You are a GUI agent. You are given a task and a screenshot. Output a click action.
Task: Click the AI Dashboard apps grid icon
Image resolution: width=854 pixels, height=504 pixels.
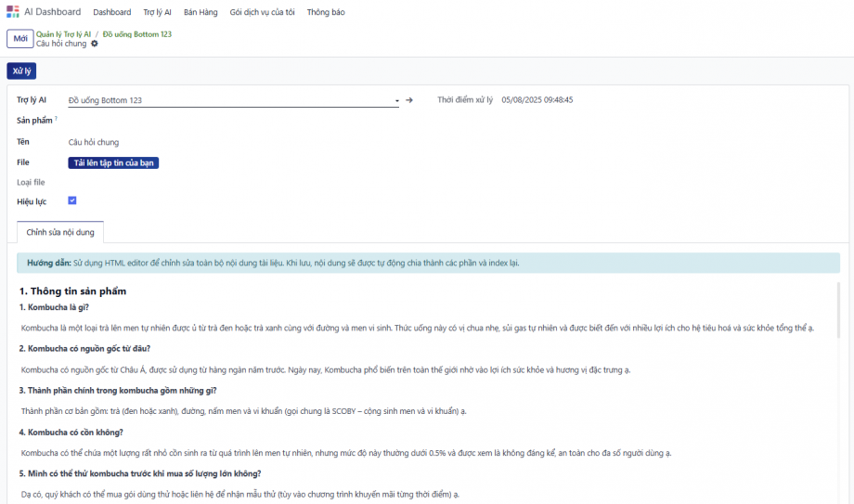(12, 12)
